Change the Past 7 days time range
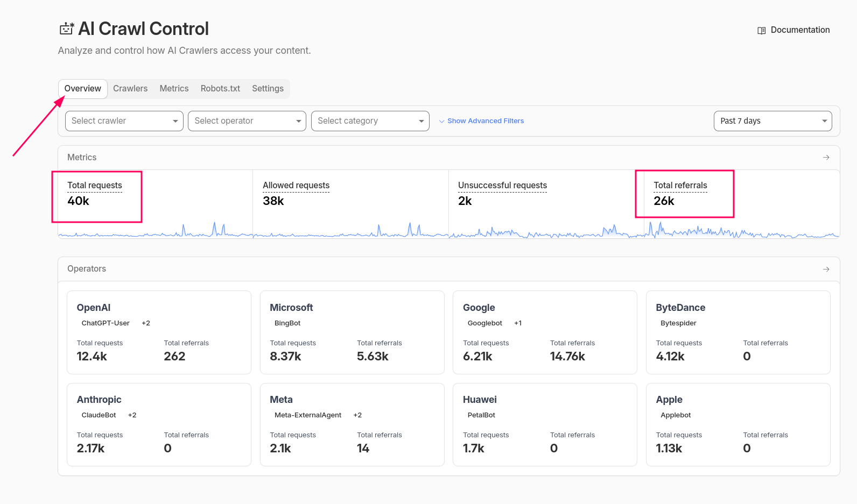Image resolution: width=857 pixels, height=504 pixels. [772, 121]
